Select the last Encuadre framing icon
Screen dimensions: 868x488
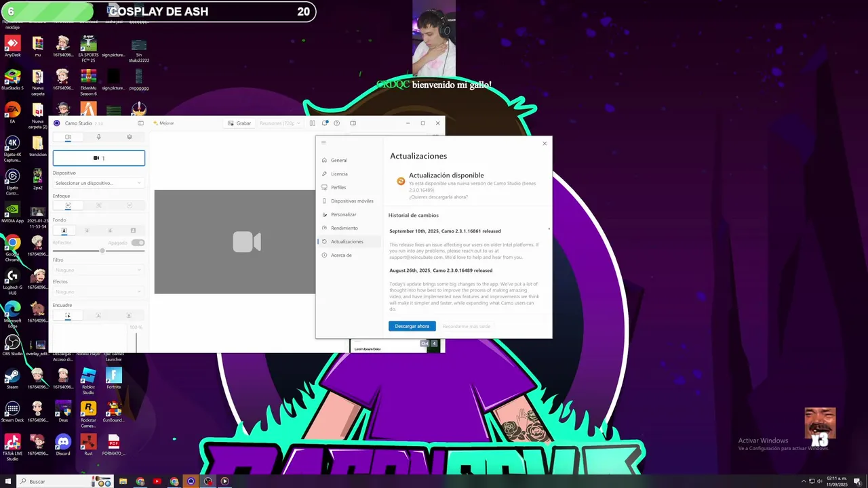(x=130, y=316)
